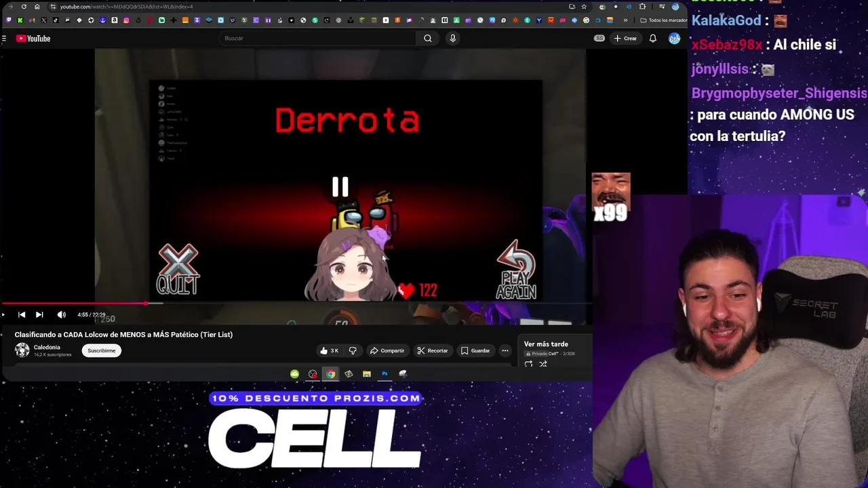
Task: Click the browser address bar URL
Action: 127,7
